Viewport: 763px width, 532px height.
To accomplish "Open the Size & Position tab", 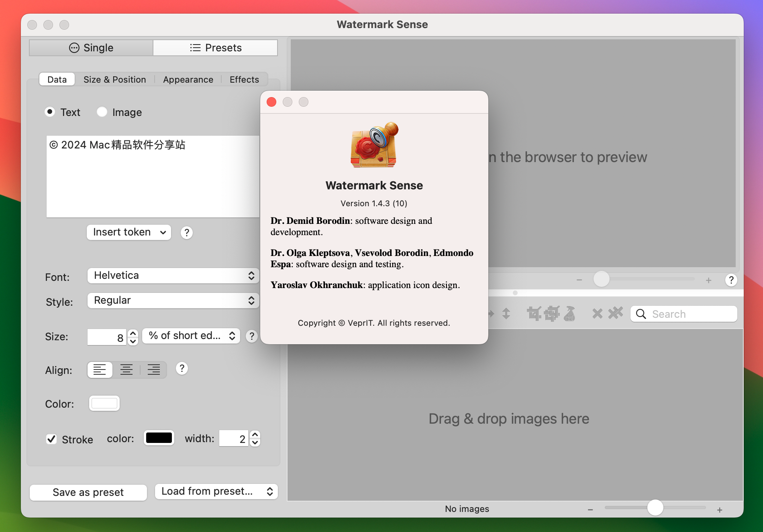I will pos(115,79).
